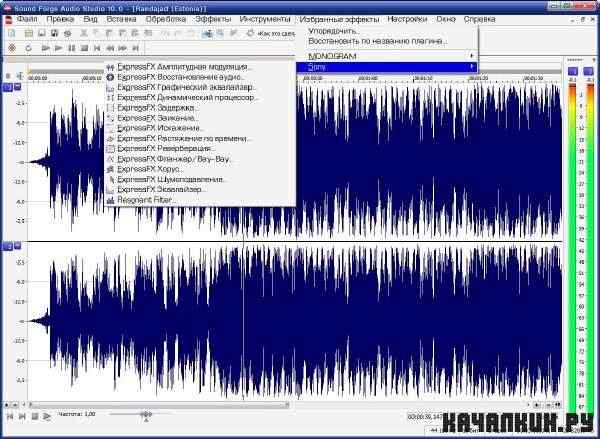Click Go to End in the transport toolbar
Image resolution: width=600 pixels, height=439 pixels.
(135, 48)
